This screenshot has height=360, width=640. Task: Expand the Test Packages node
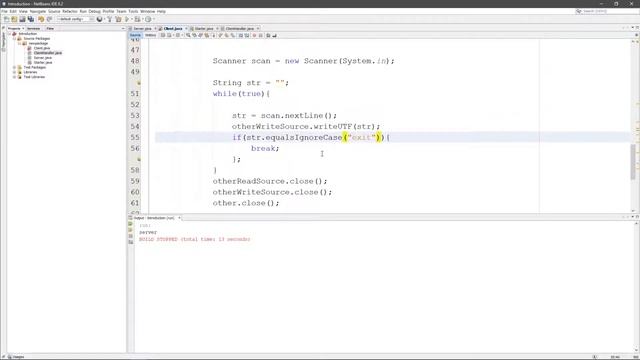coord(15,67)
